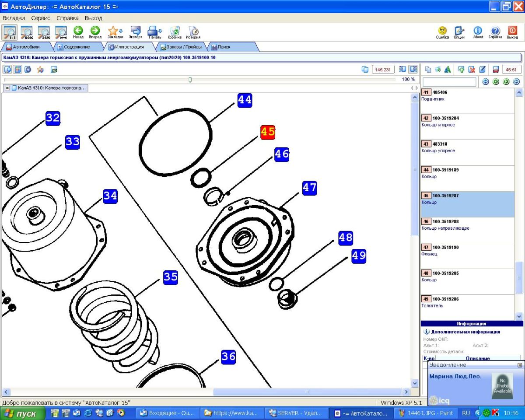Click callout 44 on the diagram
Viewport: 525px width, 420px height.
click(245, 100)
